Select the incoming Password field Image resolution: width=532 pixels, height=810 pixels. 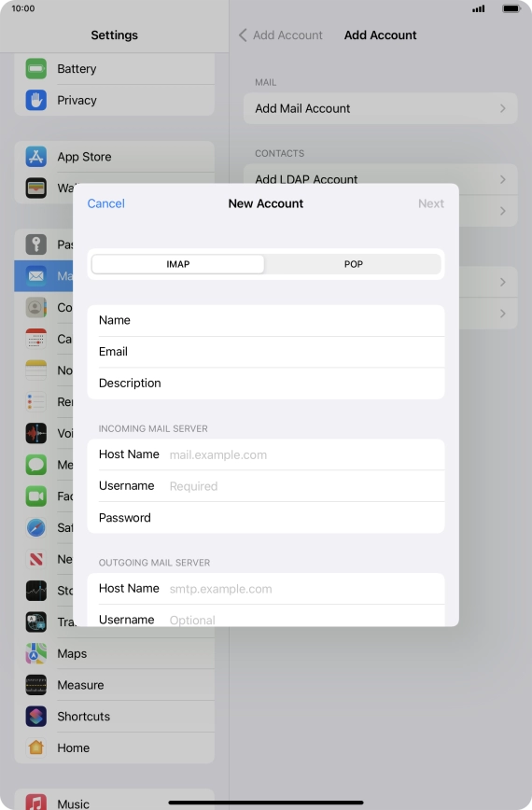click(x=266, y=518)
